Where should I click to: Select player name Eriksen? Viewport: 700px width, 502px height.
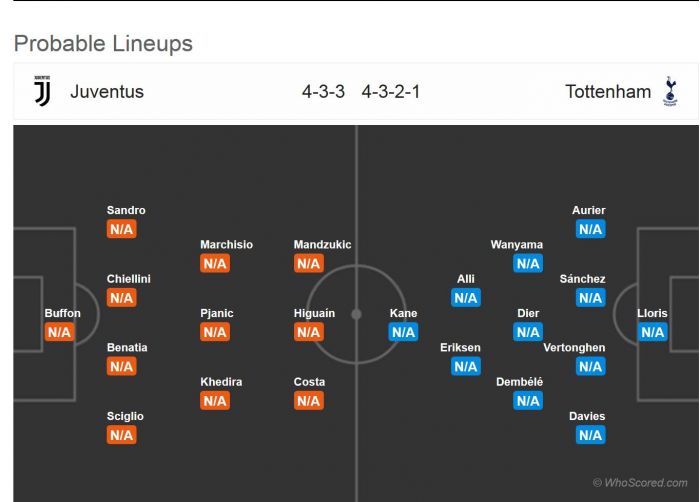click(x=460, y=348)
